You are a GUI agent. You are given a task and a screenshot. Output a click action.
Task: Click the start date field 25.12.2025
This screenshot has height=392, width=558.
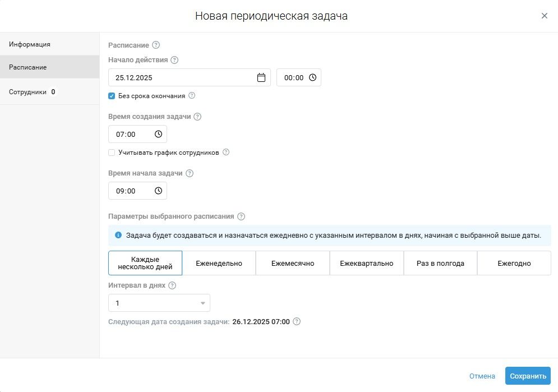coord(179,78)
